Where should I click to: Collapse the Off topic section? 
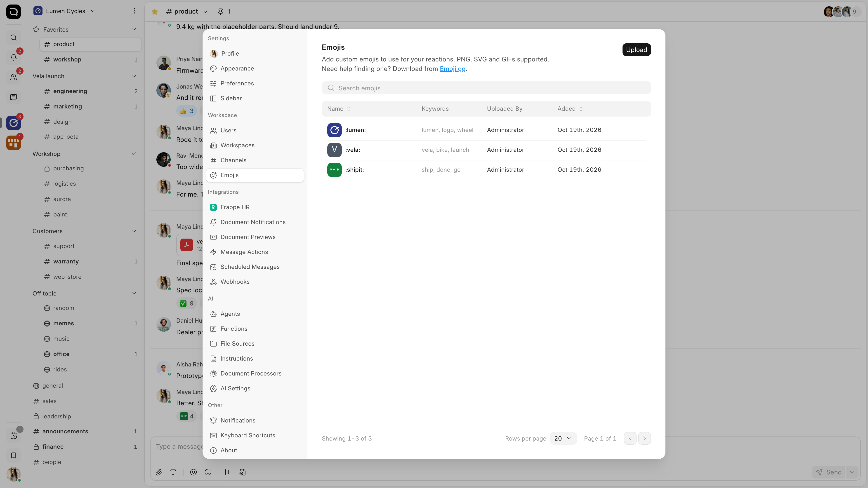(x=134, y=293)
